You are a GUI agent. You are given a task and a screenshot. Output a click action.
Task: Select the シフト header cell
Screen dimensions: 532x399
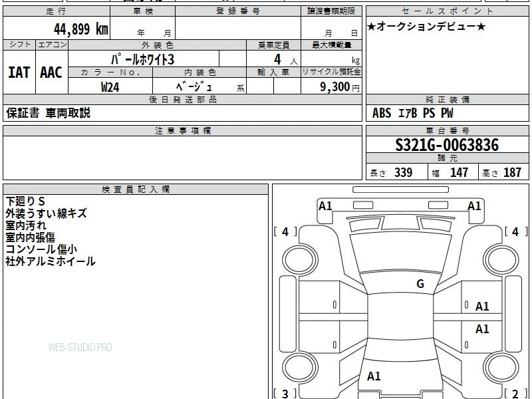[x=19, y=45]
